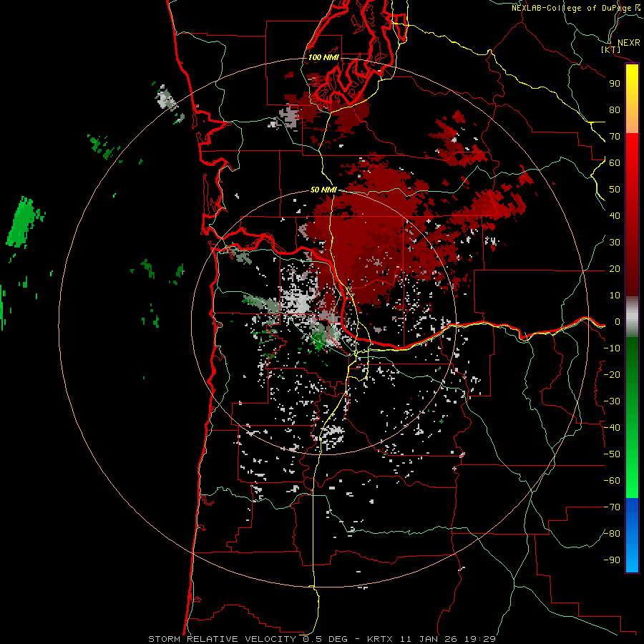Click the KRTX station identifier
This screenshot has height=644, width=644.
[380, 639]
